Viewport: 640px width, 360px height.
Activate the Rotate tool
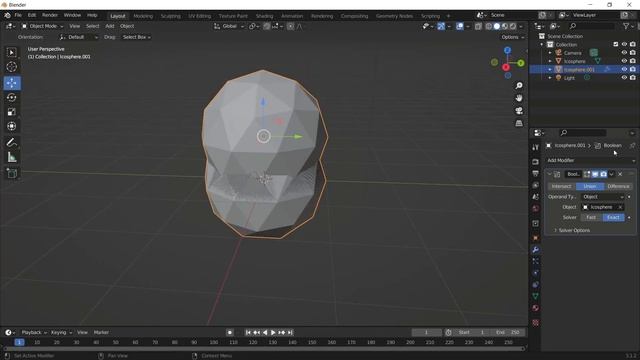pos(11,98)
